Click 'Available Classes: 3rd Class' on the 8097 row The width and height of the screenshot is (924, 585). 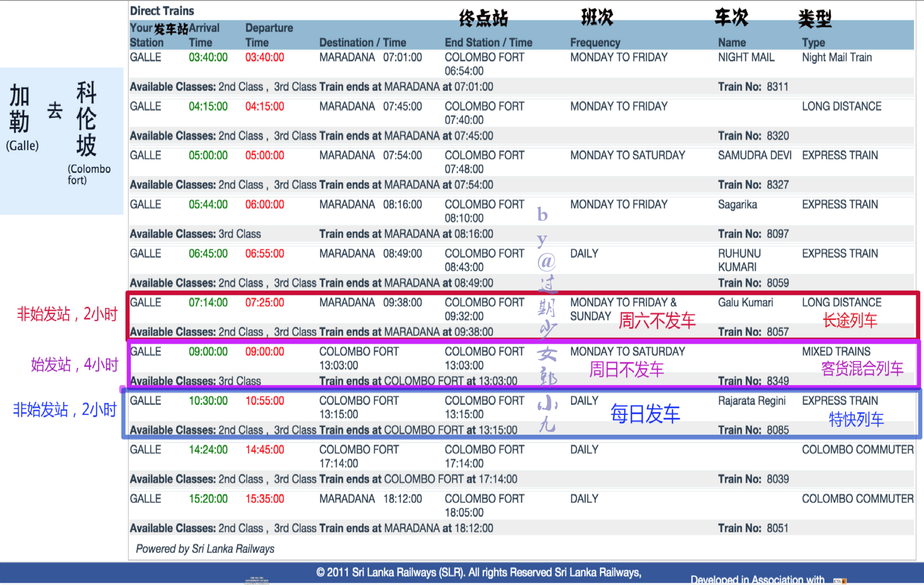click(195, 234)
